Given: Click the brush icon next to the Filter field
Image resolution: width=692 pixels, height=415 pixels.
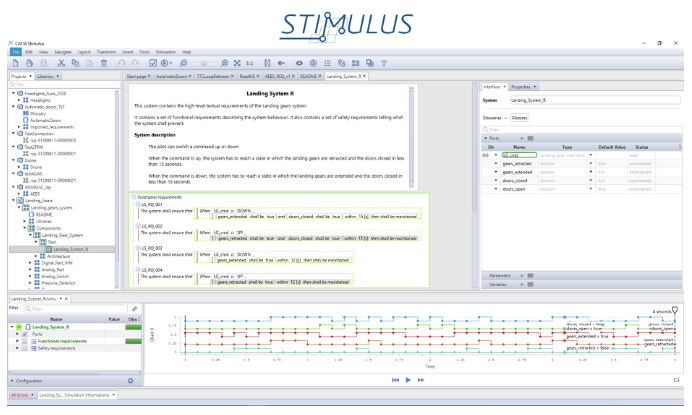Looking at the screenshot, I should pyautogui.click(x=135, y=309).
